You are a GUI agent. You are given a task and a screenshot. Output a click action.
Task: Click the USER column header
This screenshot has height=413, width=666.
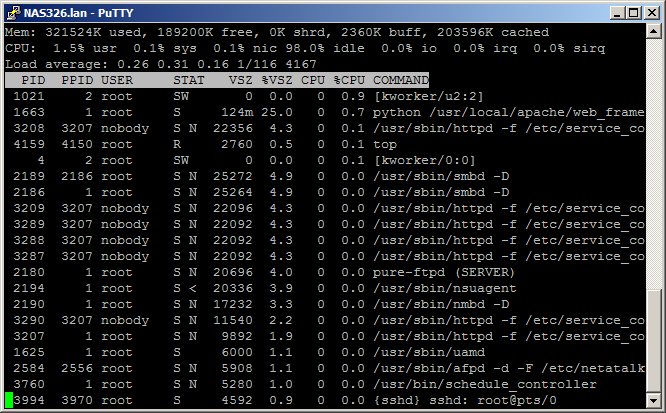click(117, 80)
